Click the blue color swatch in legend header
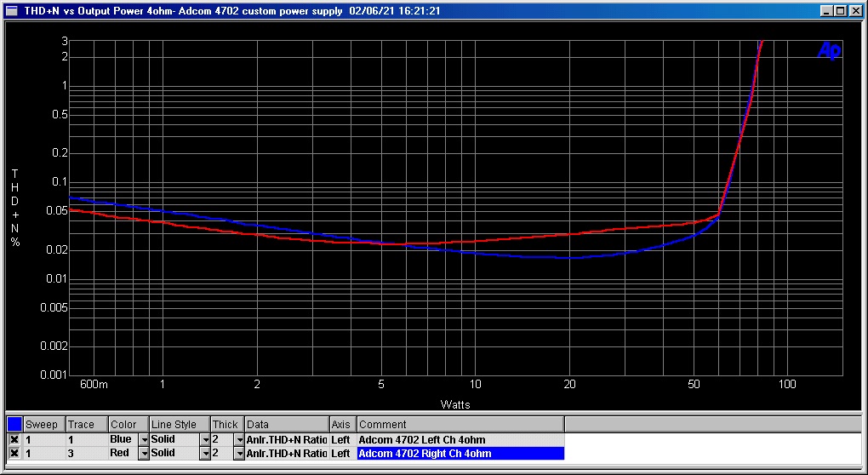Image resolution: width=868 pixels, height=475 pixels. tap(15, 425)
